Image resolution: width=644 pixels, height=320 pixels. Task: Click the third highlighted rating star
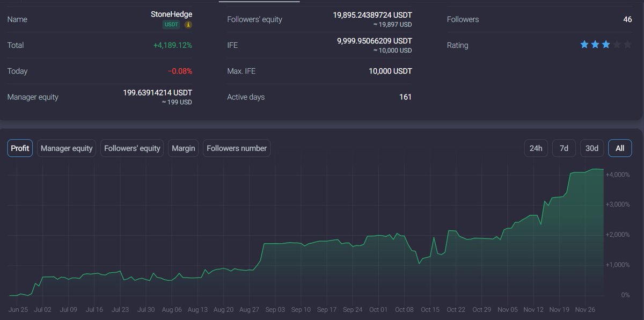point(606,45)
